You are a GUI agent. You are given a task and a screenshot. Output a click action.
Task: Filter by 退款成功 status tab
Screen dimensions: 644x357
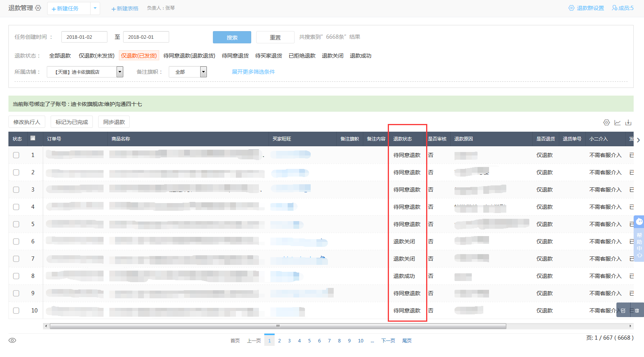pos(360,56)
